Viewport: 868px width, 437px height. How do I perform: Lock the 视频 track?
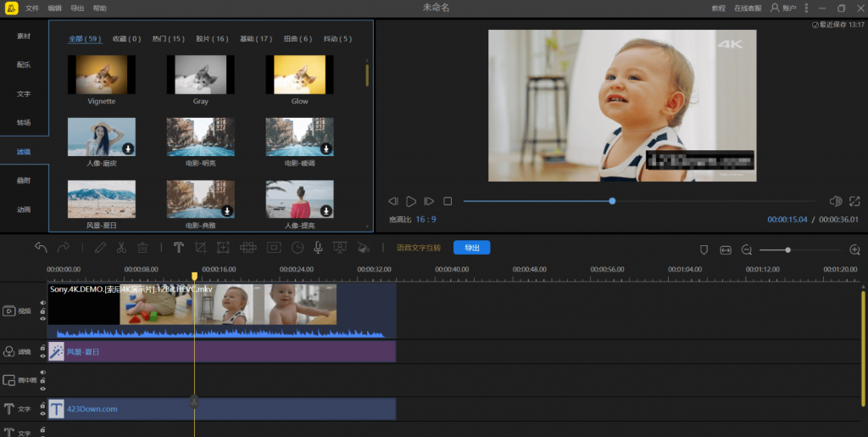[42, 311]
